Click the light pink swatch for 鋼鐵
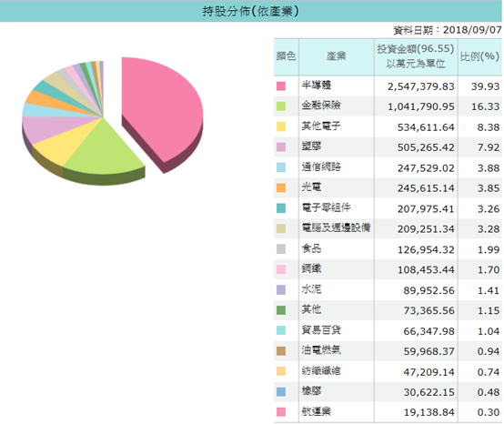Image resolution: width=504 pixels, height=424 pixels. click(x=281, y=269)
